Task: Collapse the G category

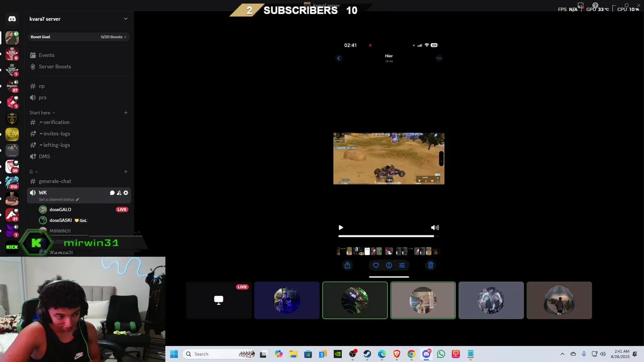Action: (33, 171)
